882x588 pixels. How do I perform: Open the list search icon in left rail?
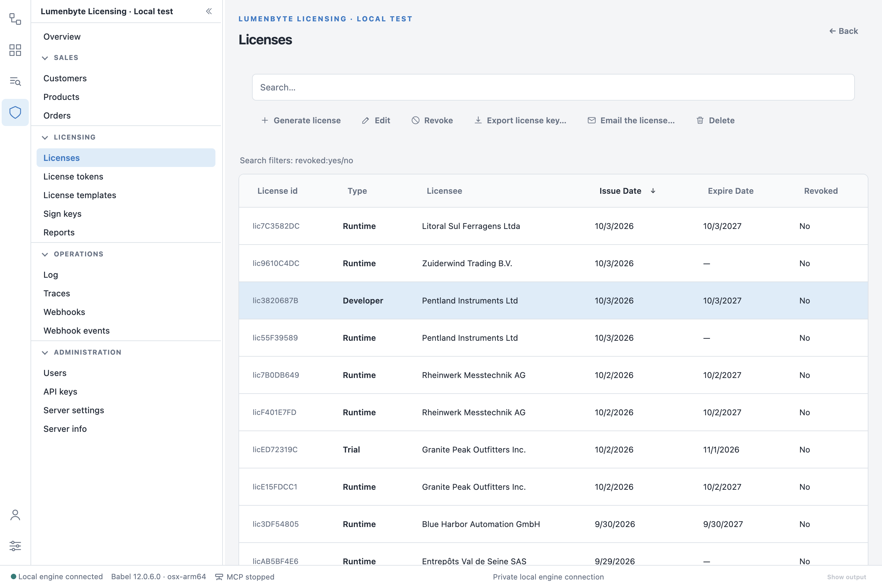15,81
